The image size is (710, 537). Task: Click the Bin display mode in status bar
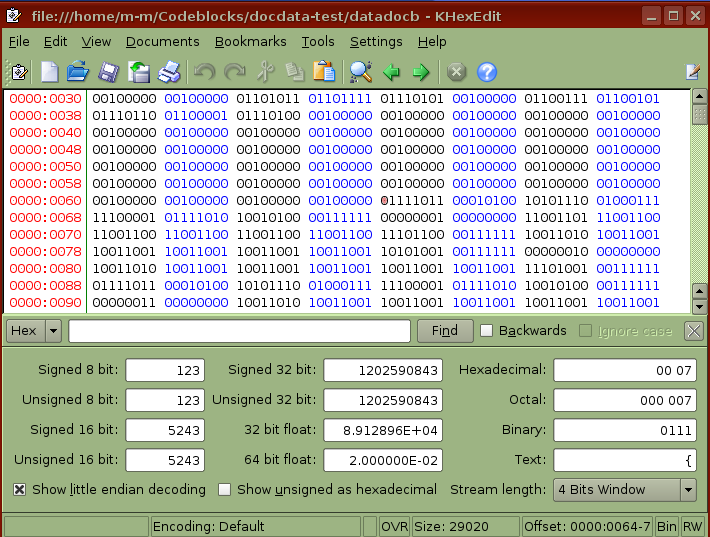click(667, 527)
